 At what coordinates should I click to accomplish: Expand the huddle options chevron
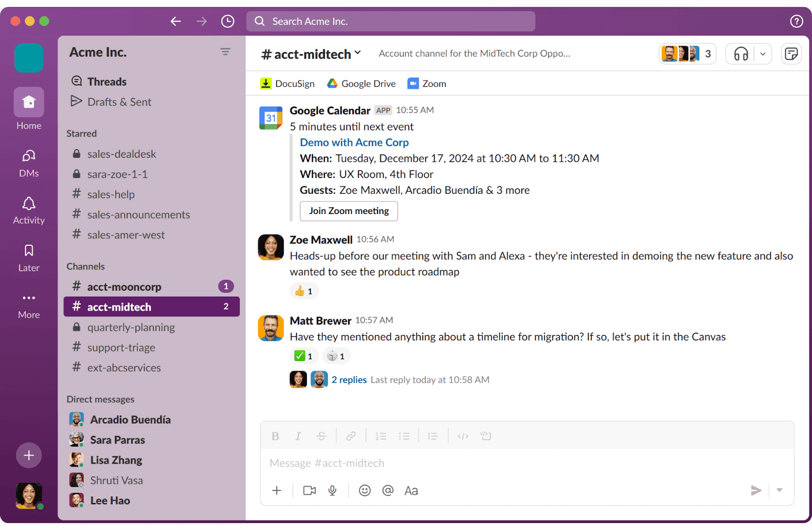click(x=762, y=53)
